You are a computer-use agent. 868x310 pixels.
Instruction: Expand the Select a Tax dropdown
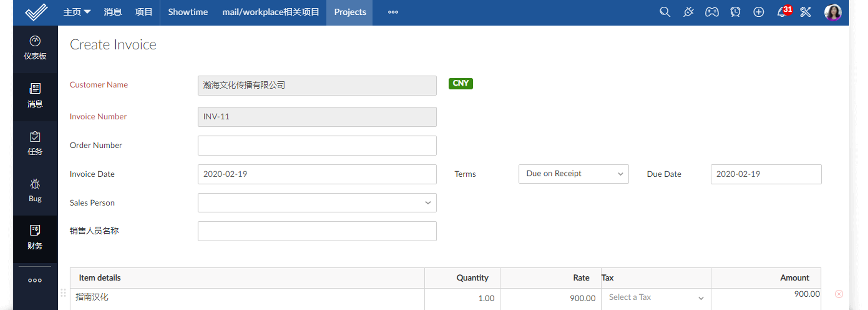[655, 298]
